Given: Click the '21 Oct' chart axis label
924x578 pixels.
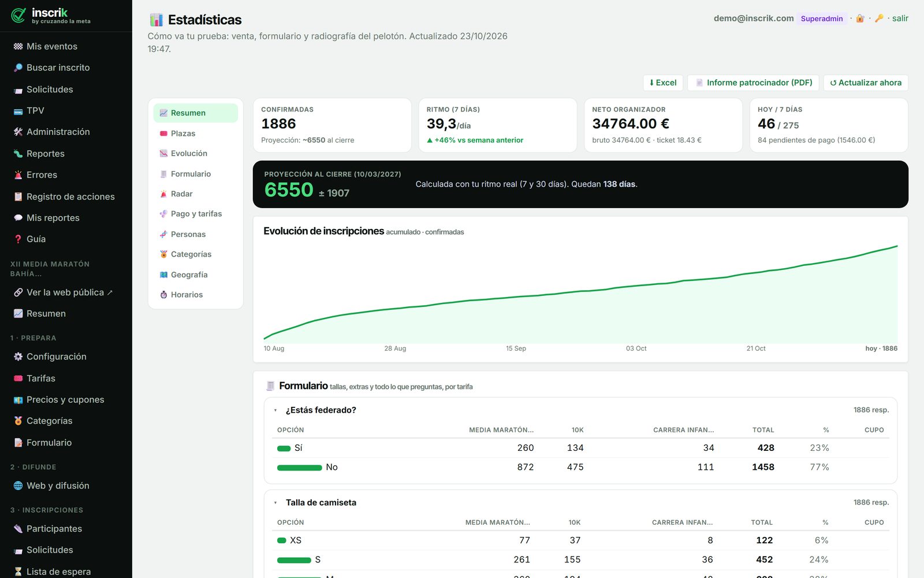Looking at the screenshot, I should pos(756,349).
